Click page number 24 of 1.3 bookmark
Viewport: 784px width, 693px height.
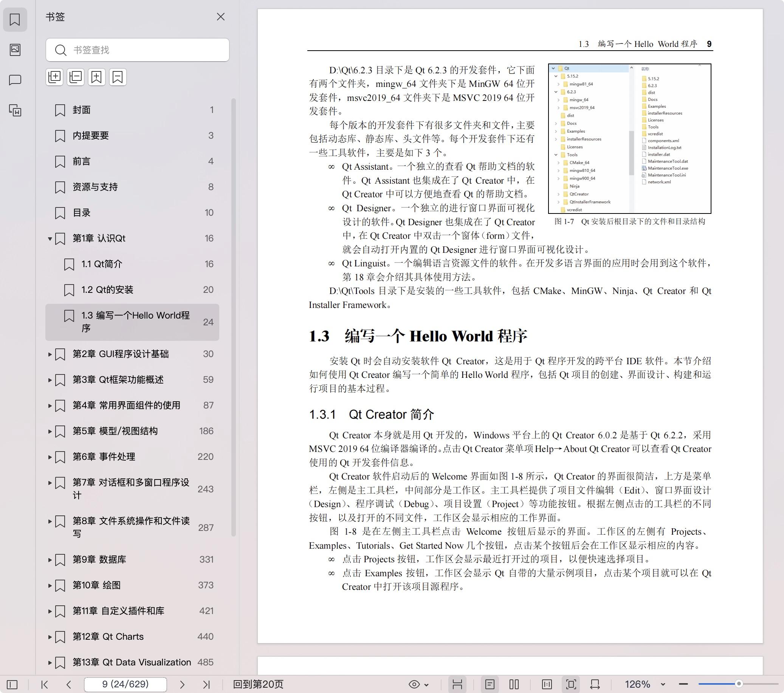[x=208, y=322]
